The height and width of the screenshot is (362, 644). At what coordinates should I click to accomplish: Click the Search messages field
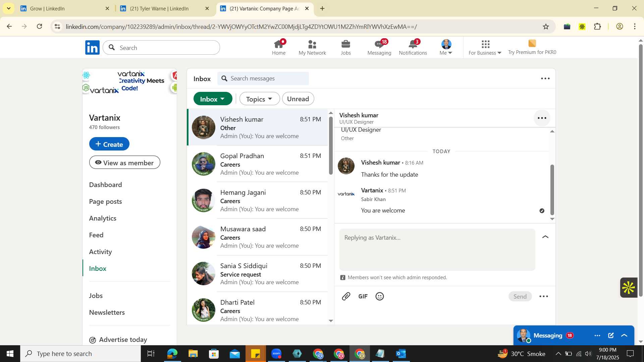click(263, 78)
